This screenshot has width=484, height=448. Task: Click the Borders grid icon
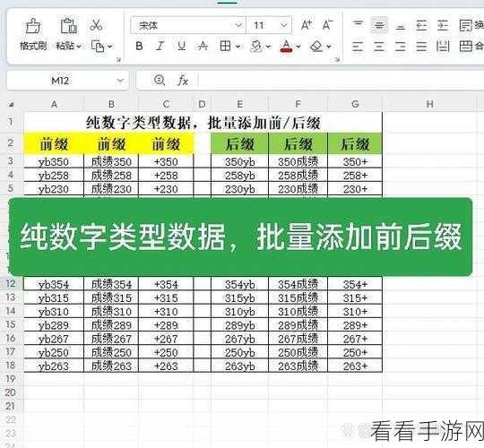225,47
